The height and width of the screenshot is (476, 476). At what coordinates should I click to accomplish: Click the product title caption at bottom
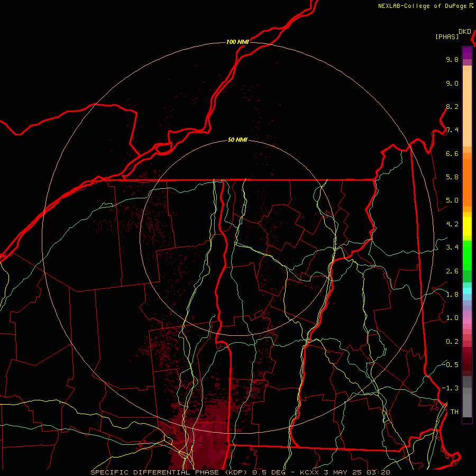point(240,472)
